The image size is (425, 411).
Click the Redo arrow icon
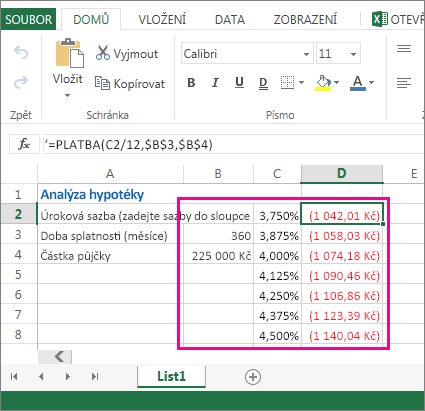click(21, 82)
